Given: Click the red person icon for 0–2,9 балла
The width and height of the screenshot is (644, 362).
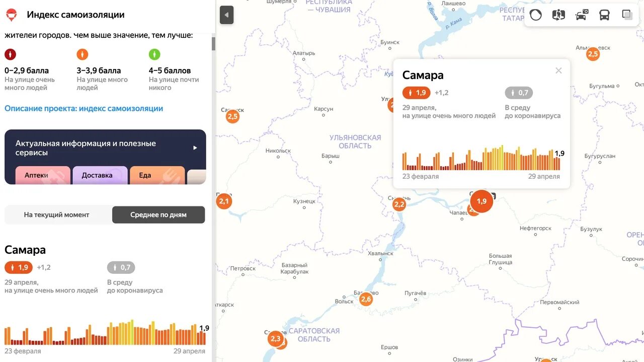Looking at the screenshot, I should 10,54.
